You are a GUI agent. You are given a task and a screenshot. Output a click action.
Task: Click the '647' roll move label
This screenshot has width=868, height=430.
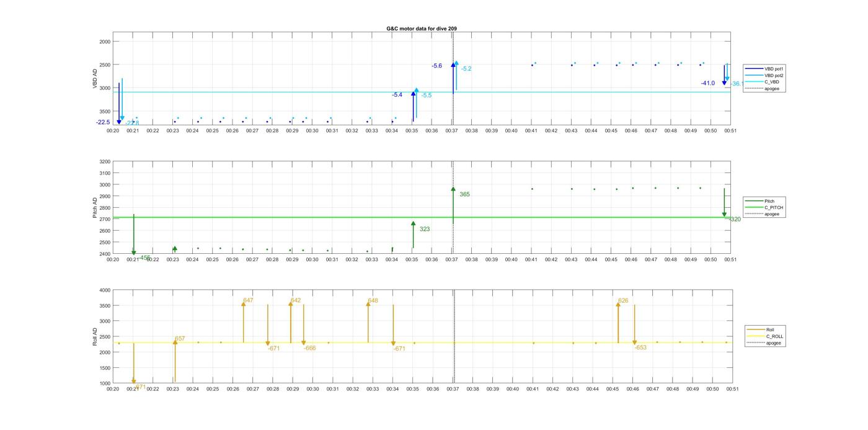click(248, 300)
